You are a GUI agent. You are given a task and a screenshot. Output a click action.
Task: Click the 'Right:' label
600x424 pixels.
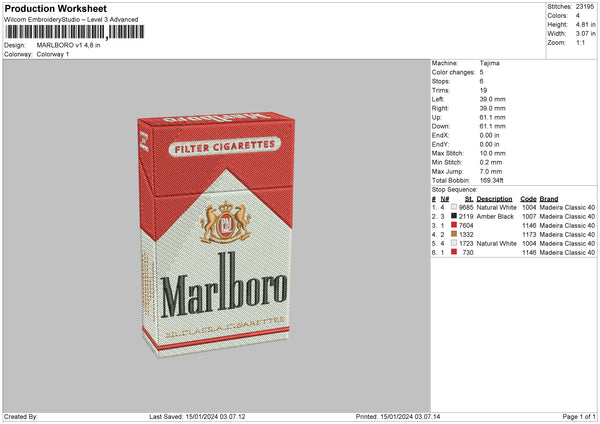(x=440, y=108)
